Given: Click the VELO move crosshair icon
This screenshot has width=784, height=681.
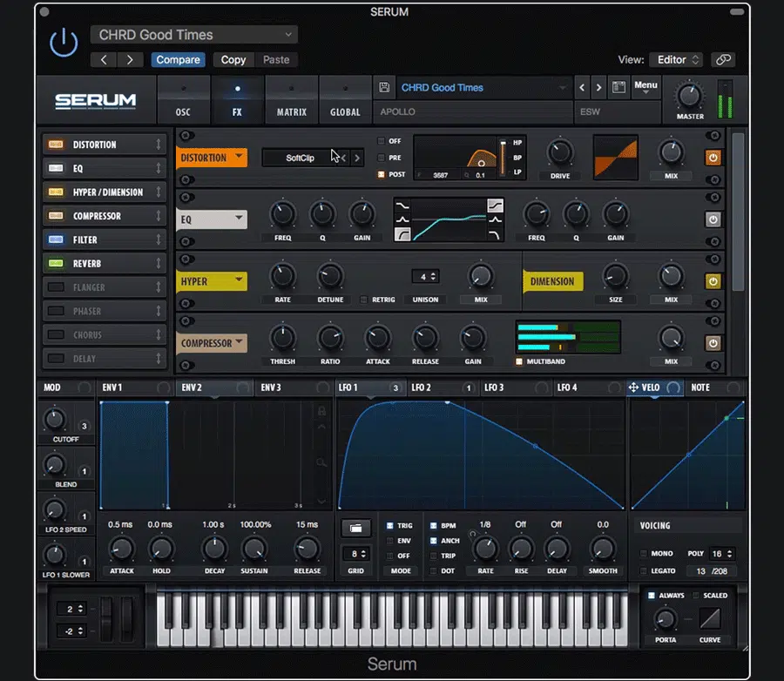Looking at the screenshot, I should tap(633, 388).
